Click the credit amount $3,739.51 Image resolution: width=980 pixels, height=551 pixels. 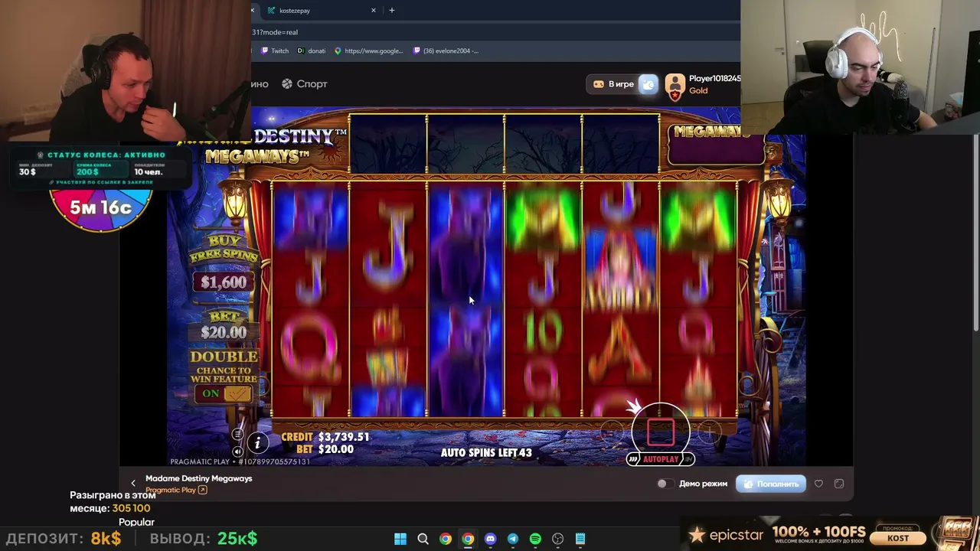tap(345, 437)
